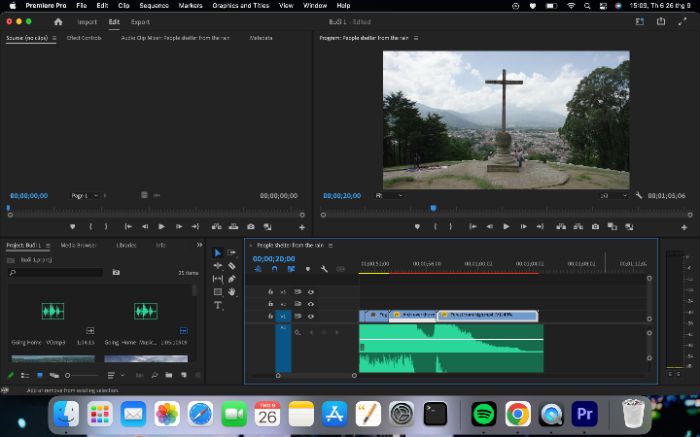Select the Pen tool
Viewport: 700px width, 437px height.
pos(232,279)
